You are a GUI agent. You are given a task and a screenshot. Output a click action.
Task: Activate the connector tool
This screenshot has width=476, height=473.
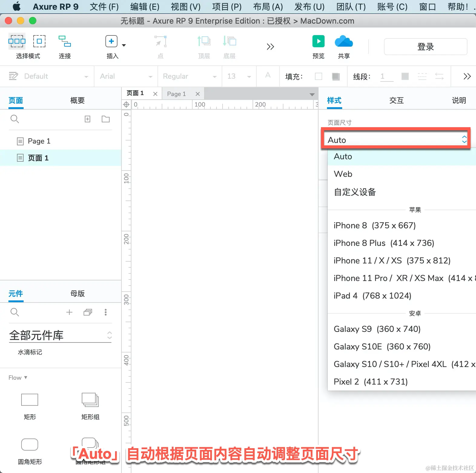(x=65, y=41)
